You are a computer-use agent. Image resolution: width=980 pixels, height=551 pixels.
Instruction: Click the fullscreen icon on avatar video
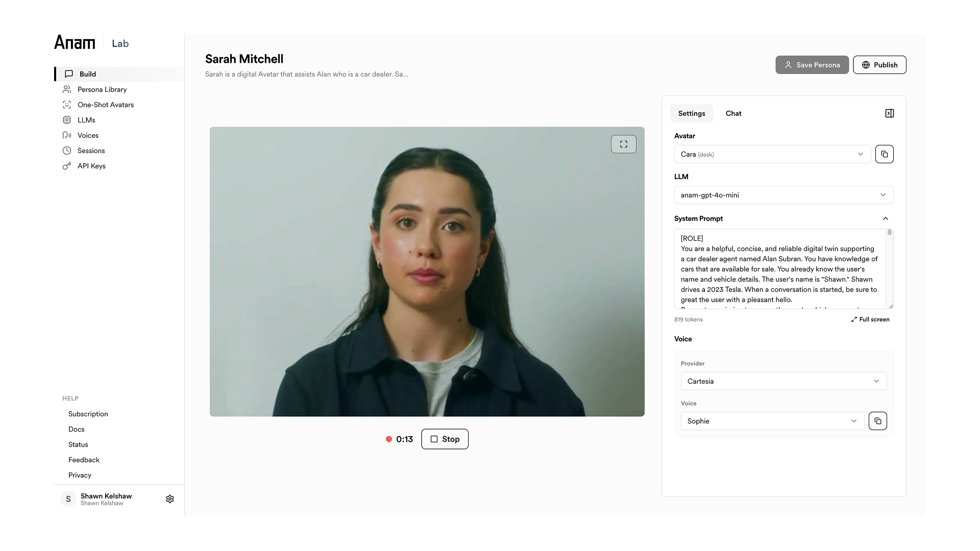tap(623, 144)
